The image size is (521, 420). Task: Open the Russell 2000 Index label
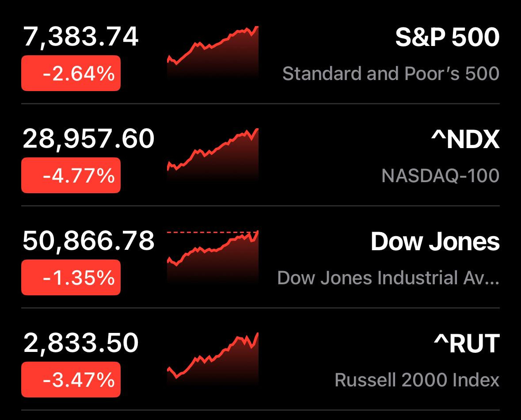click(x=417, y=380)
